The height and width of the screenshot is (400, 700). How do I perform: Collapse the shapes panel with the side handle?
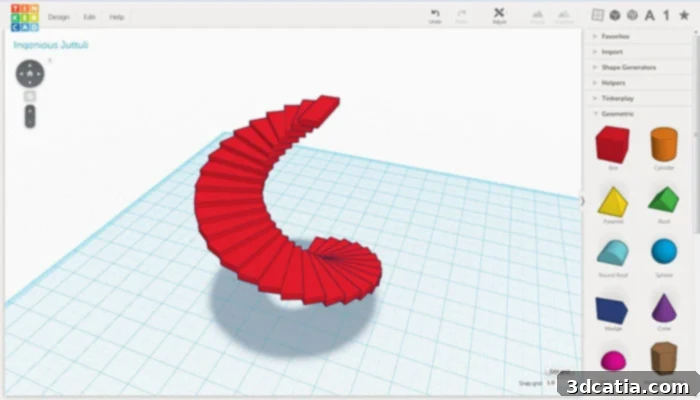tap(582, 201)
